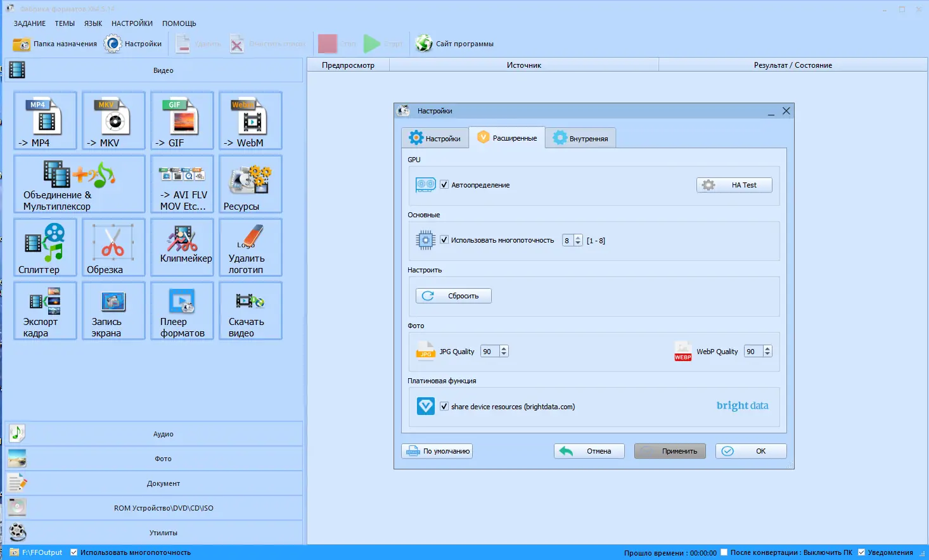Screen dimensions: 929x560
Task: Choose the -> GIF conversion icon
Action: 182,120
